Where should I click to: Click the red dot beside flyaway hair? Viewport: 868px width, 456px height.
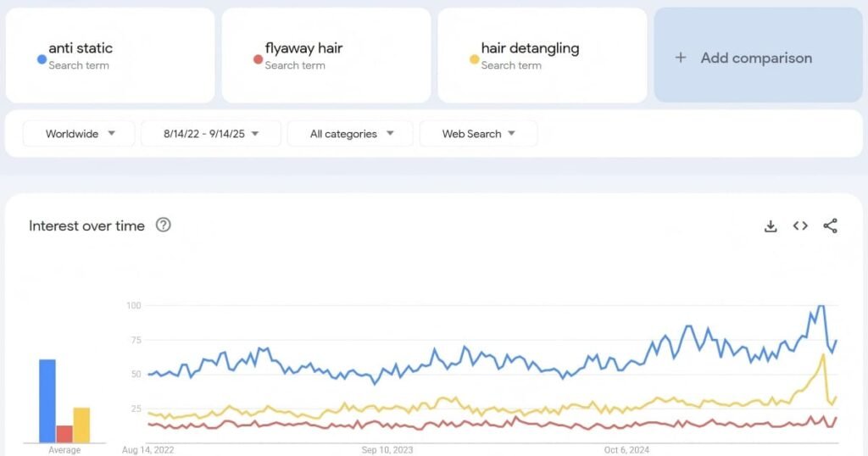tap(258, 59)
